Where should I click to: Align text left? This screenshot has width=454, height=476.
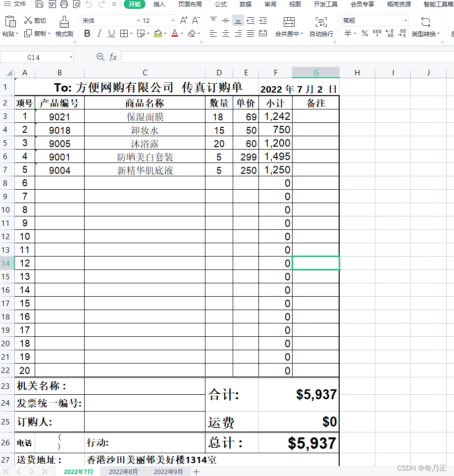pyautogui.click(x=213, y=33)
